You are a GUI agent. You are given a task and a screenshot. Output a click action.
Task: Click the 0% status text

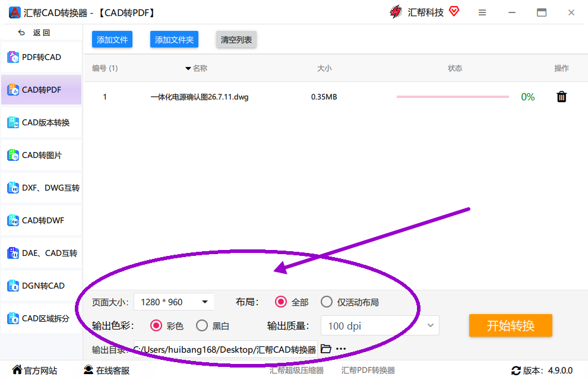[527, 97]
